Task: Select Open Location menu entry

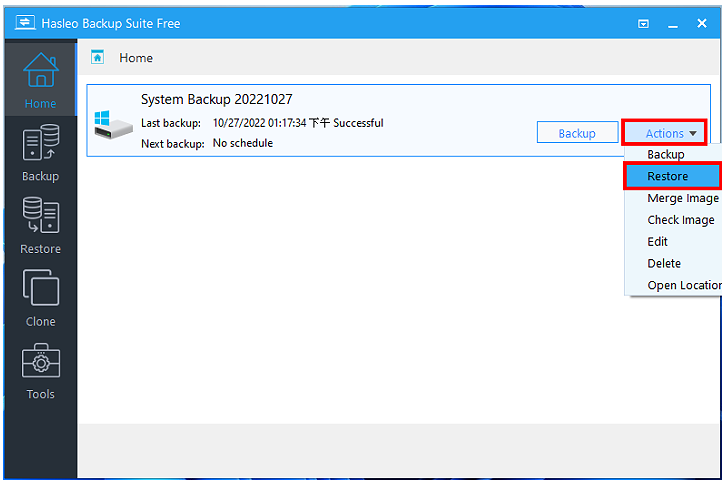Action: click(x=672, y=285)
